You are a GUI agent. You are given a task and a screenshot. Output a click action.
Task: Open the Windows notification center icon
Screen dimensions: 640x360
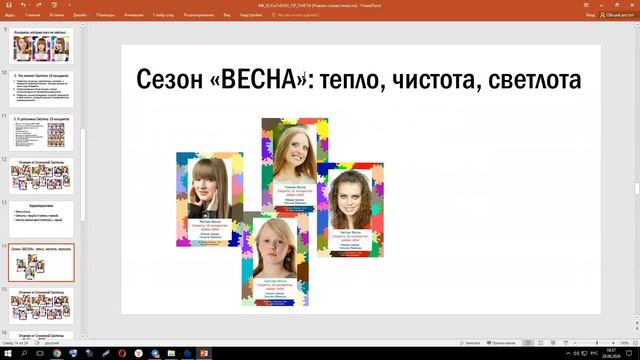(x=629, y=353)
